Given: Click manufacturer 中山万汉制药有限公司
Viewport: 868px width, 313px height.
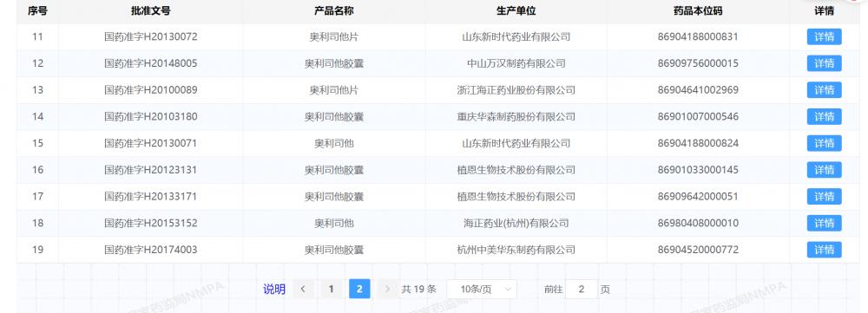Looking at the screenshot, I should 516,63.
